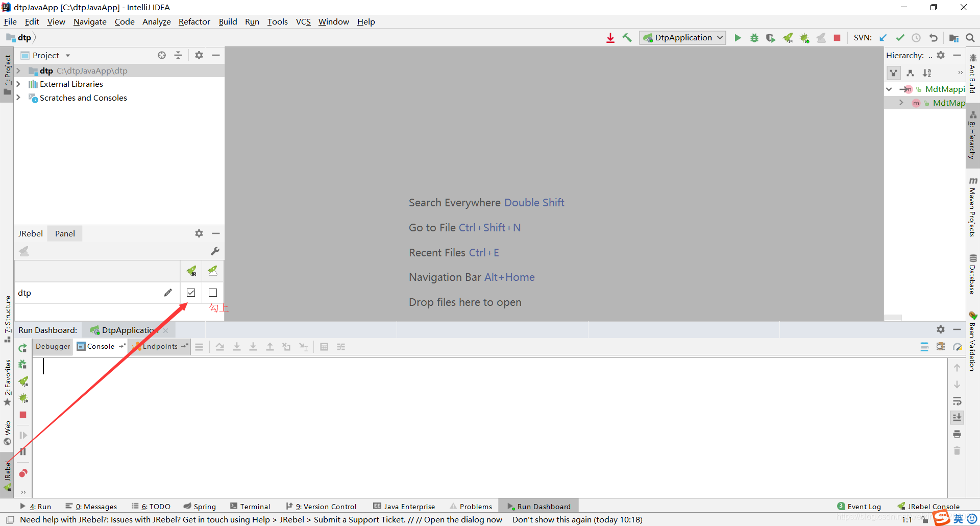Open the Spring tool window
The image size is (980, 526).
pos(200,507)
